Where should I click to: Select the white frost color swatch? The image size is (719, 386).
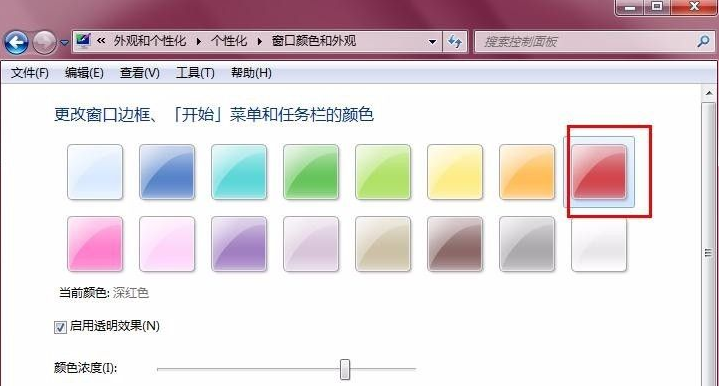[x=599, y=244]
